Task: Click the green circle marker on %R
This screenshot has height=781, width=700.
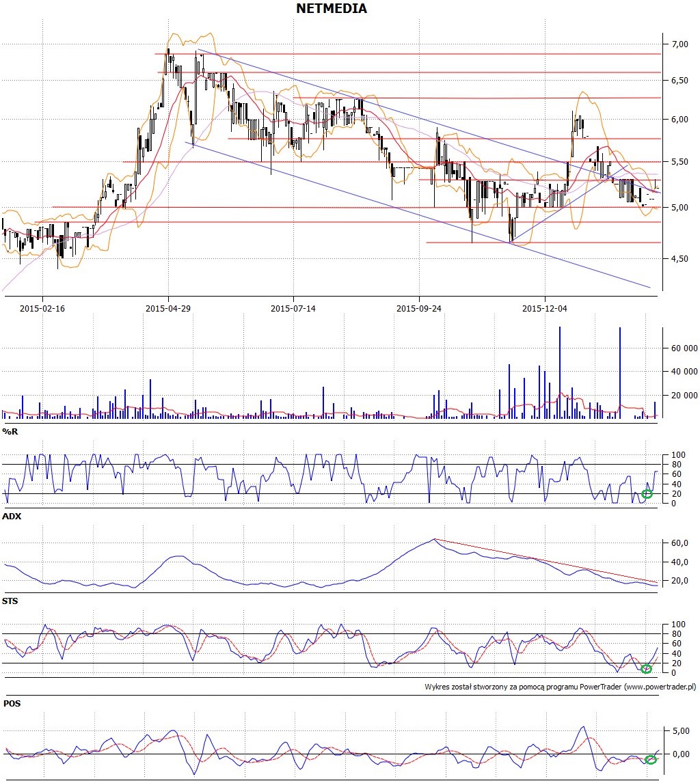Action: point(647,494)
